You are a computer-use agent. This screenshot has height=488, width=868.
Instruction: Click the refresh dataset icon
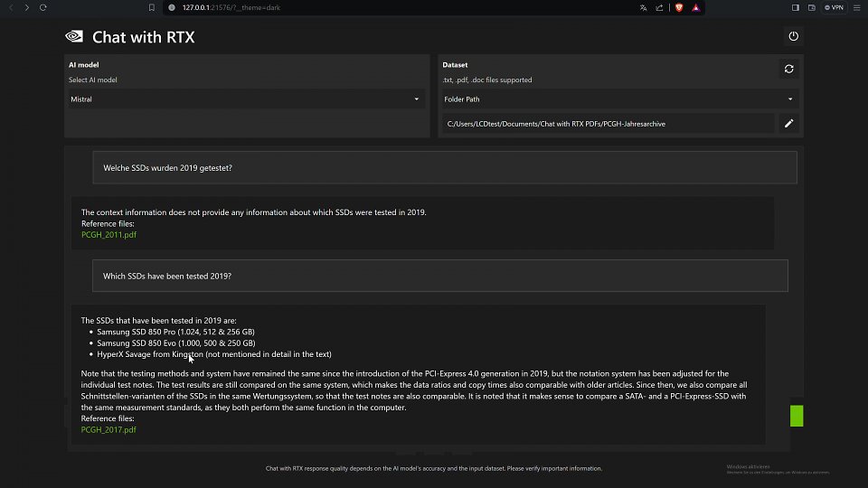click(x=788, y=69)
